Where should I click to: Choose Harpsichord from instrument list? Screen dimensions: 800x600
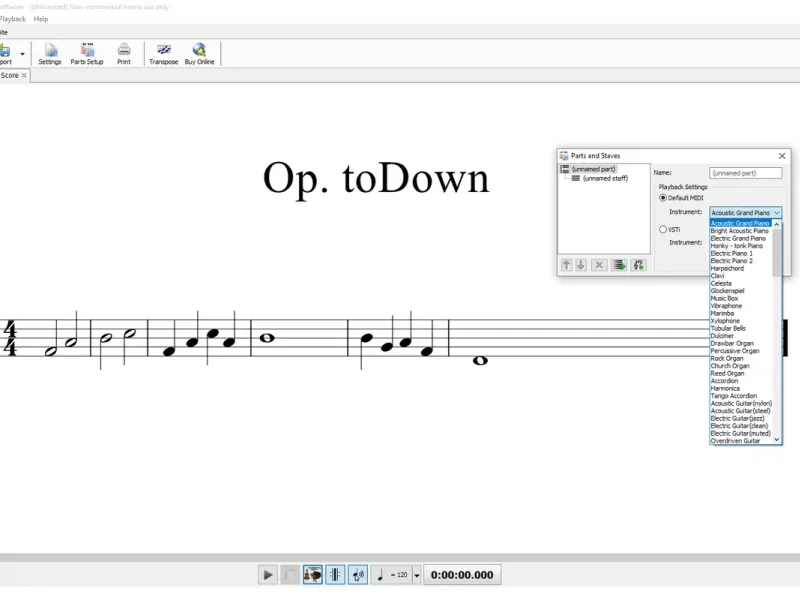[x=727, y=268]
